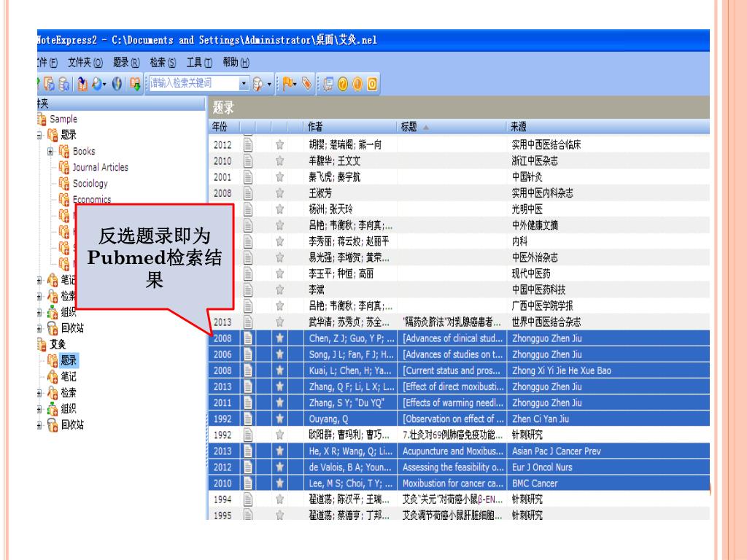Open the 工具(T) menu

click(199, 63)
